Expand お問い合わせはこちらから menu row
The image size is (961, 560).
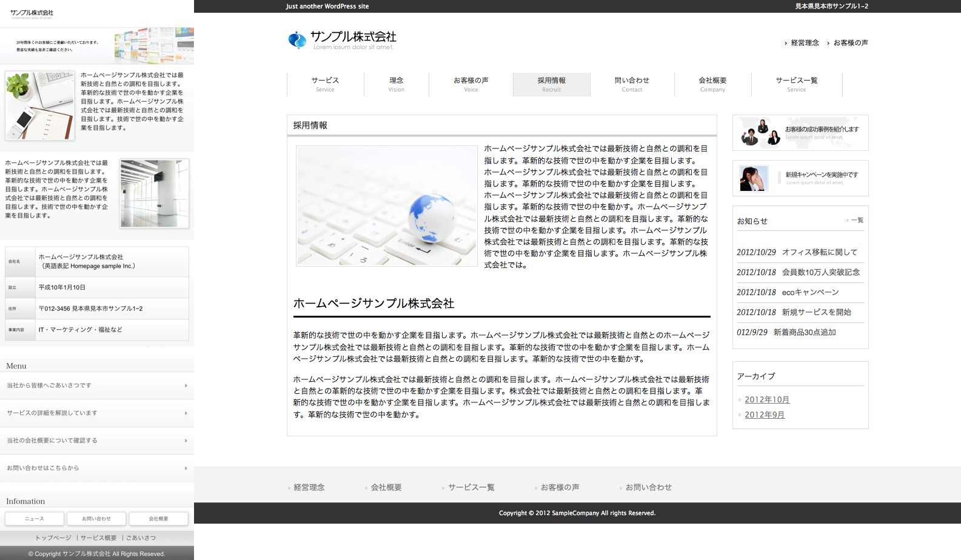(x=97, y=468)
